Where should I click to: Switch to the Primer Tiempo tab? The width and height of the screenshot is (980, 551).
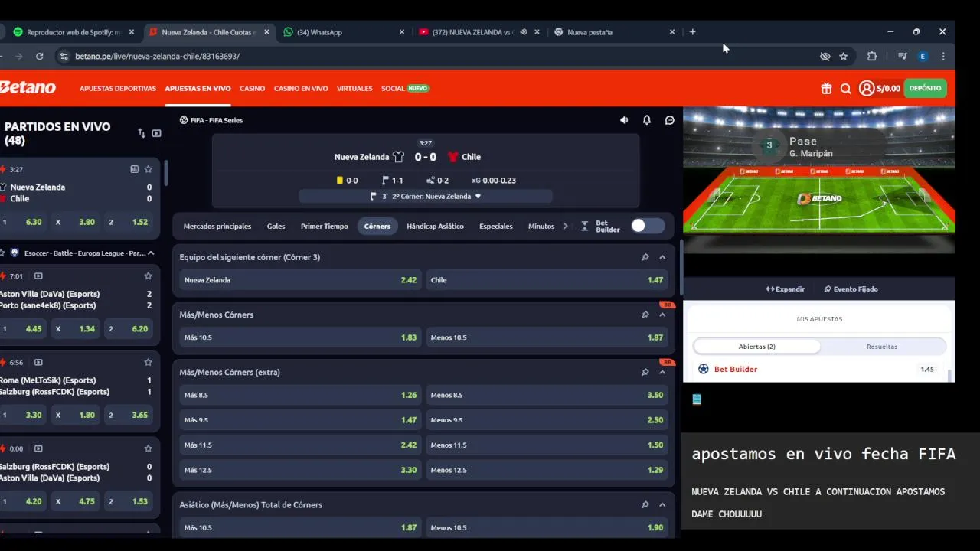click(x=324, y=227)
